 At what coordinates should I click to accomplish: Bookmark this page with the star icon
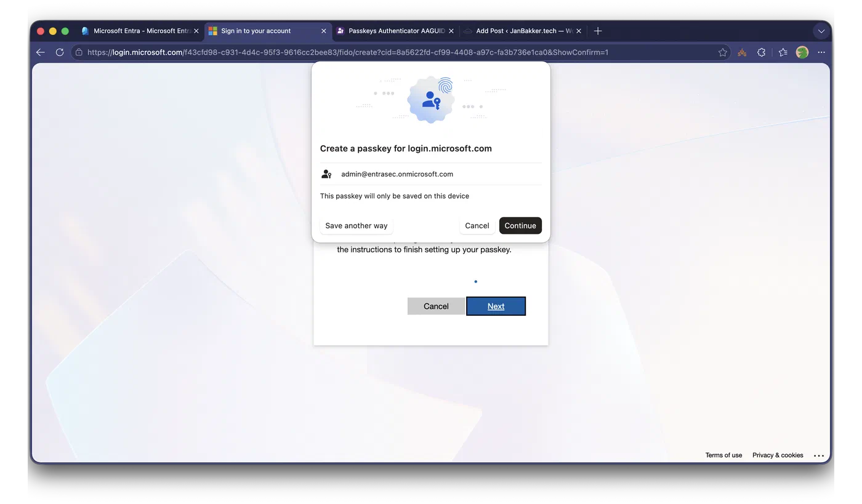723,52
